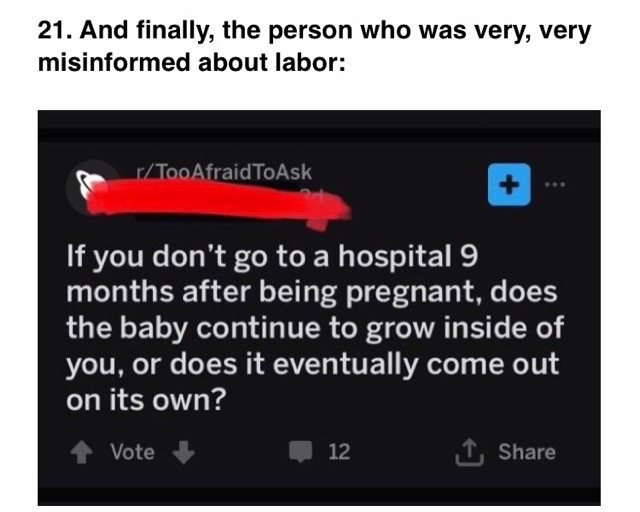Click the words 'on its own?' in post
Viewport: 640px width, 512px height.
pos(146,399)
